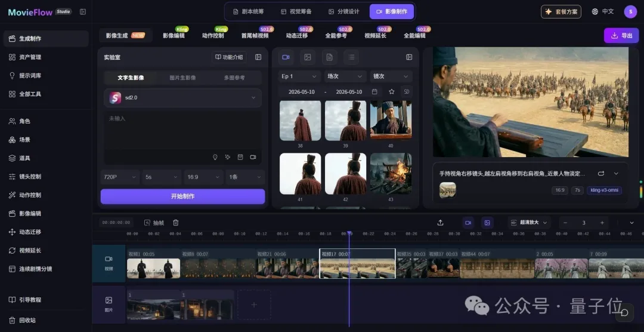Collapse the 实验室 panel with its corner icon
Image resolution: width=644 pixels, height=332 pixels.
point(258,57)
